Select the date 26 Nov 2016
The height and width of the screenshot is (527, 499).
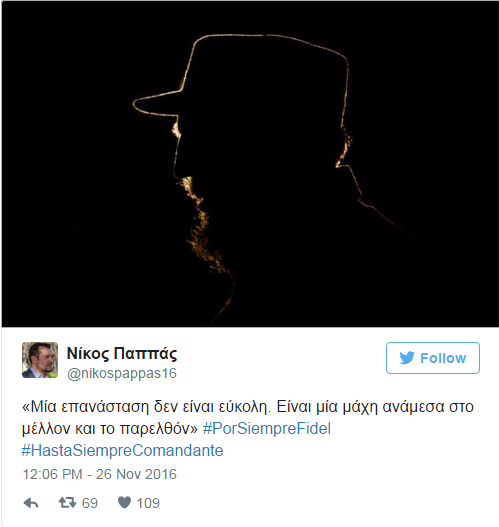(x=136, y=474)
